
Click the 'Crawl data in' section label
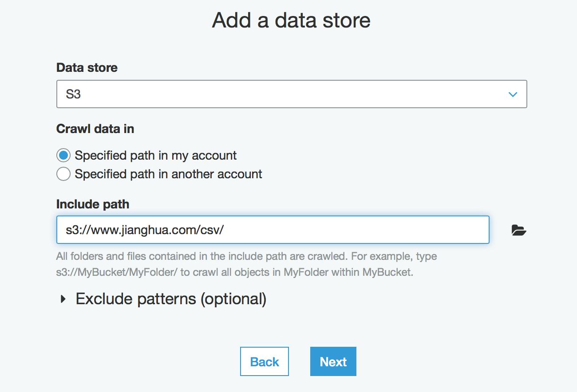pos(95,129)
